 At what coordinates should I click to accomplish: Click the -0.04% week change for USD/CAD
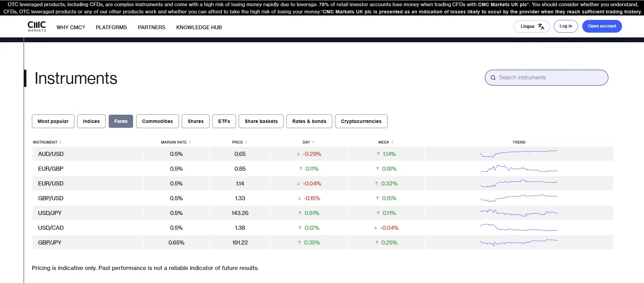pyautogui.click(x=389, y=228)
